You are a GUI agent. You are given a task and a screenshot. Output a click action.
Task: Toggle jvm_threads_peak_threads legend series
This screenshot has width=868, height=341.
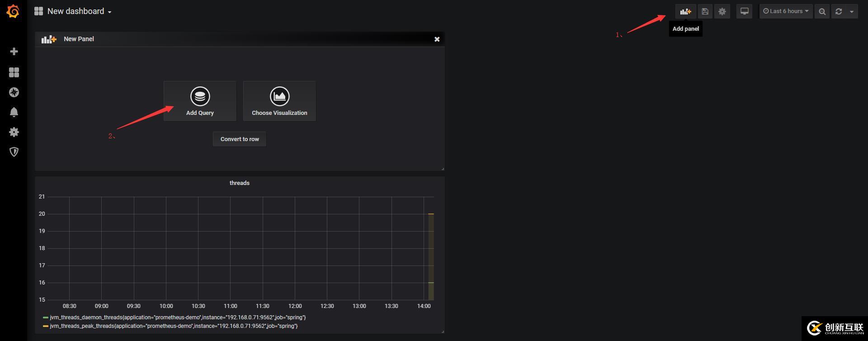pyautogui.click(x=174, y=326)
